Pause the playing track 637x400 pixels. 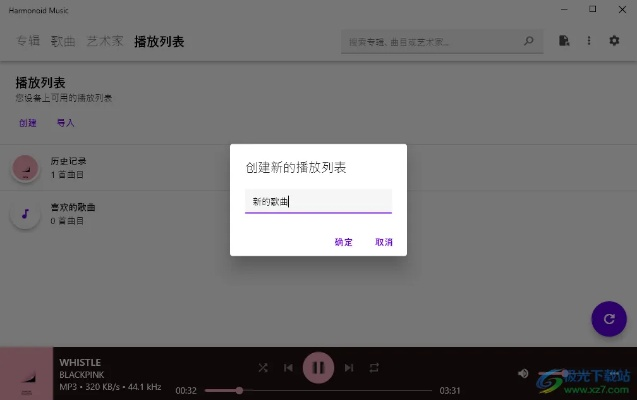coord(318,368)
